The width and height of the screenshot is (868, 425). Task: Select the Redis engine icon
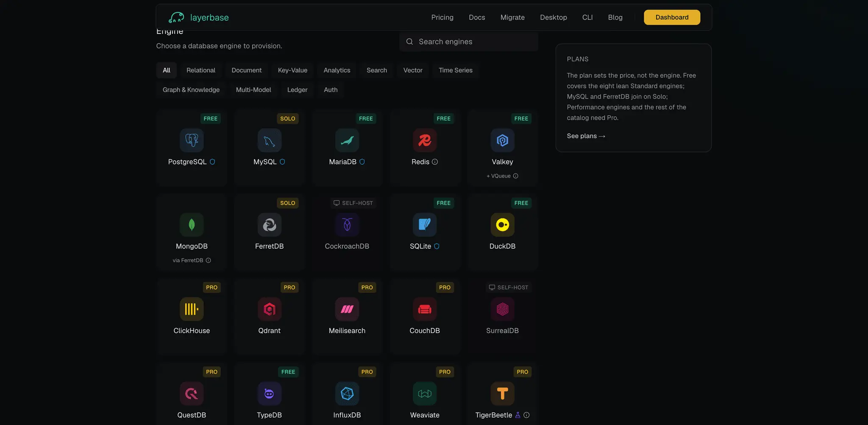(x=425, y=140)
